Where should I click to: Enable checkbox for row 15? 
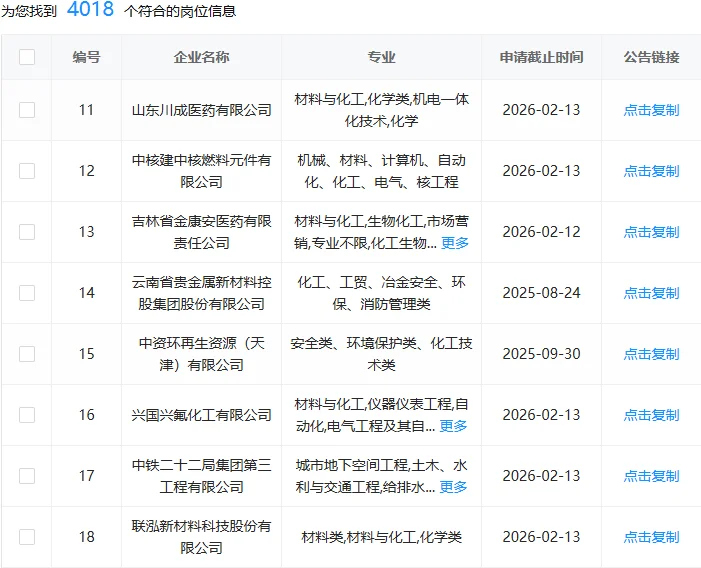coord(27,354)
